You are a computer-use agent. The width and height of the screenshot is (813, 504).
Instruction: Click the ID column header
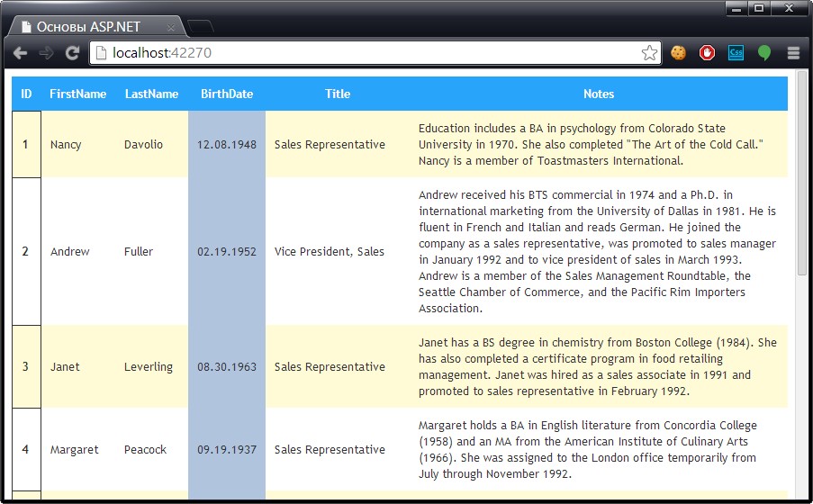(26, 94)
